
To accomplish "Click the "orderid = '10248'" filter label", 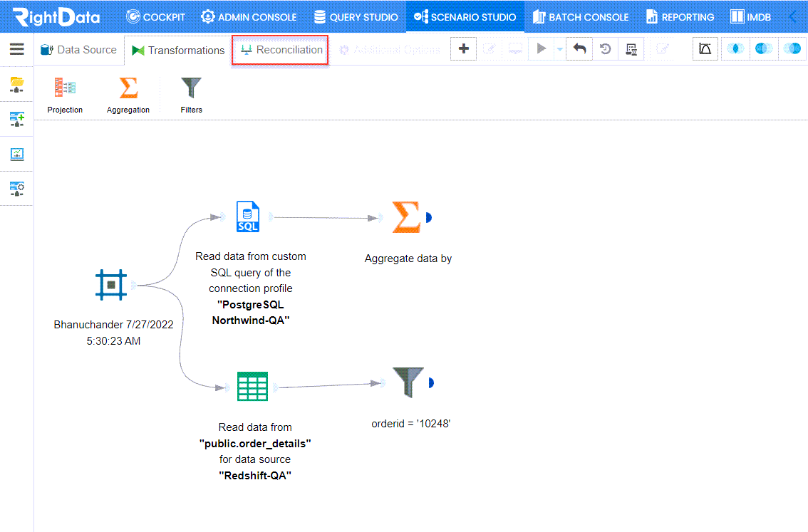I will 411,423.
